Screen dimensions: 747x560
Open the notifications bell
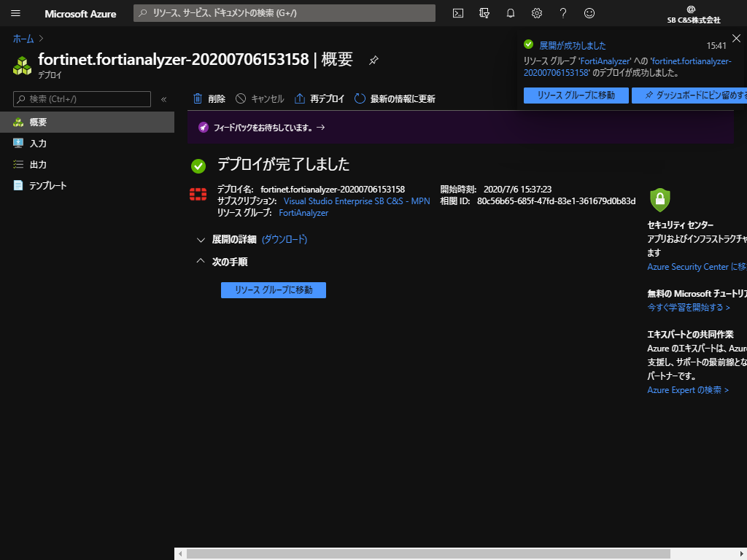pyautogui.click(x=510, y=13)
